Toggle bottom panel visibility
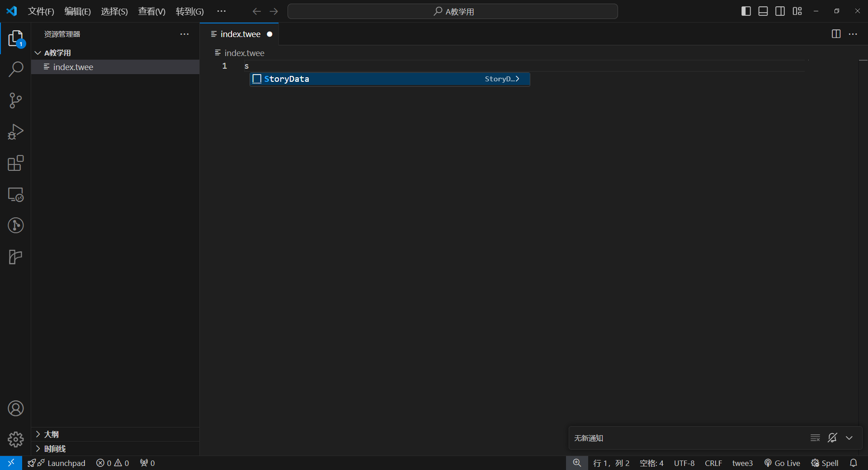The height and width of the screenshot is (470, 868). pyautogui.click(x=763, y=11)
